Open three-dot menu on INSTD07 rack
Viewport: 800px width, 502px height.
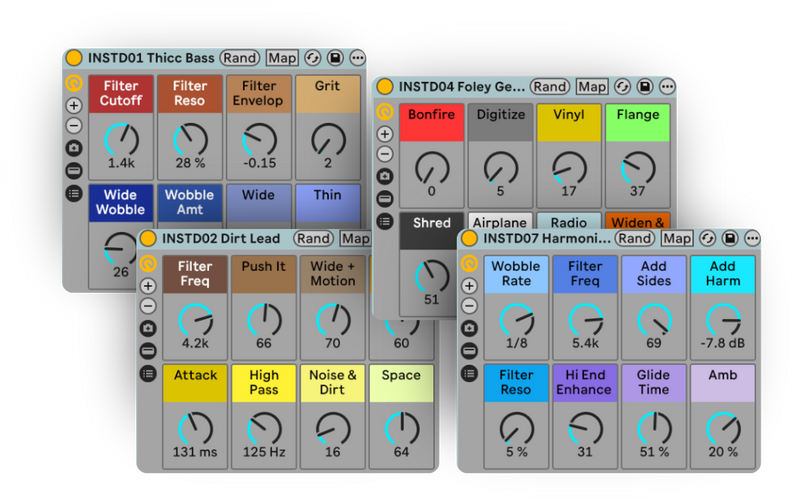click(x=753, y=238)
